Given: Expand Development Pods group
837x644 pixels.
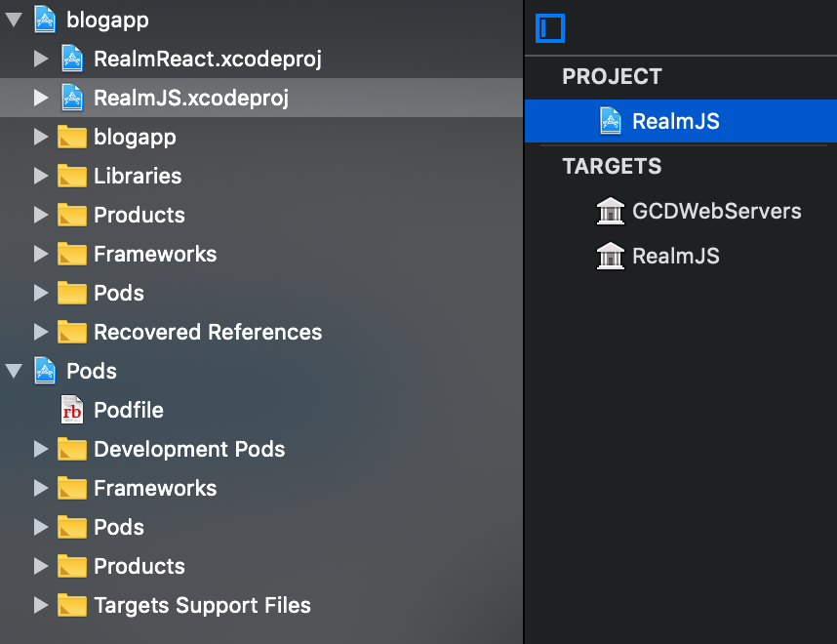Looking at the screenshot, I should click(x=40, y=449).
